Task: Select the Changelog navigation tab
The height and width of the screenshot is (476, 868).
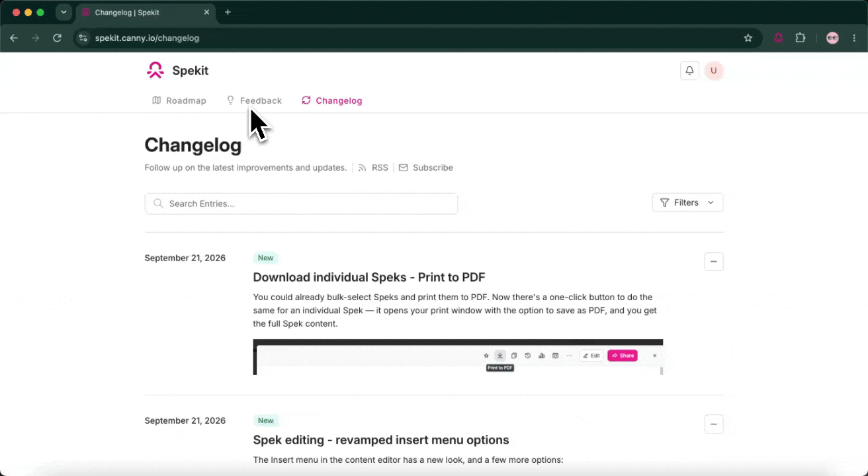Action: tap(332, 100)
